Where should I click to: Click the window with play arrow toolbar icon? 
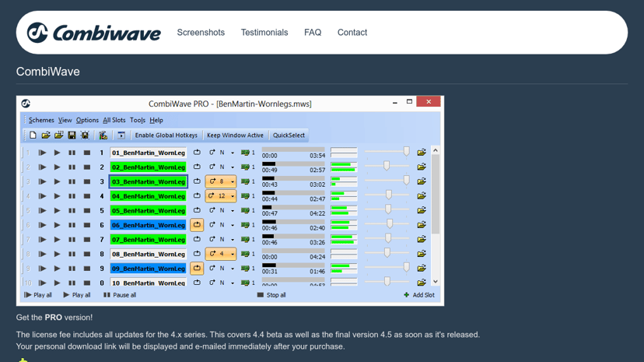tap(121, 135)
